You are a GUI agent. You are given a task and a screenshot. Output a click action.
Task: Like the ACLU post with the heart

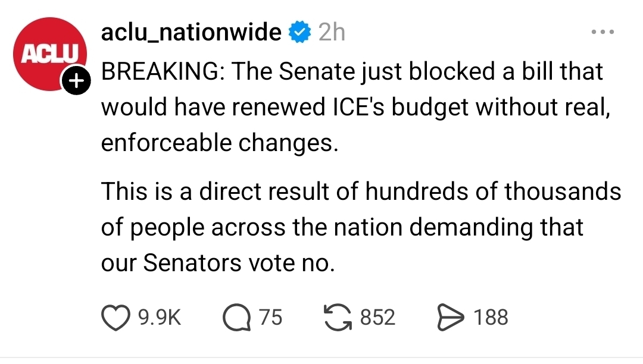[116, 317]
